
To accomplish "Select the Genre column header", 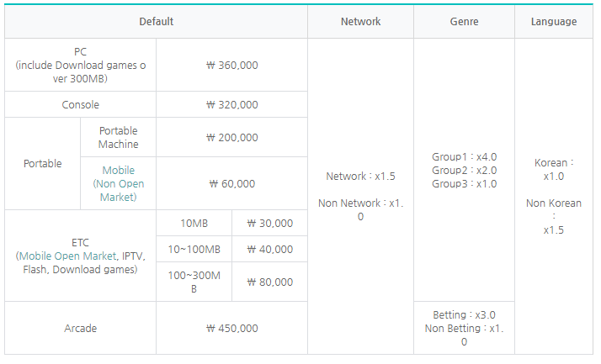I will click(x=464, y=22).
